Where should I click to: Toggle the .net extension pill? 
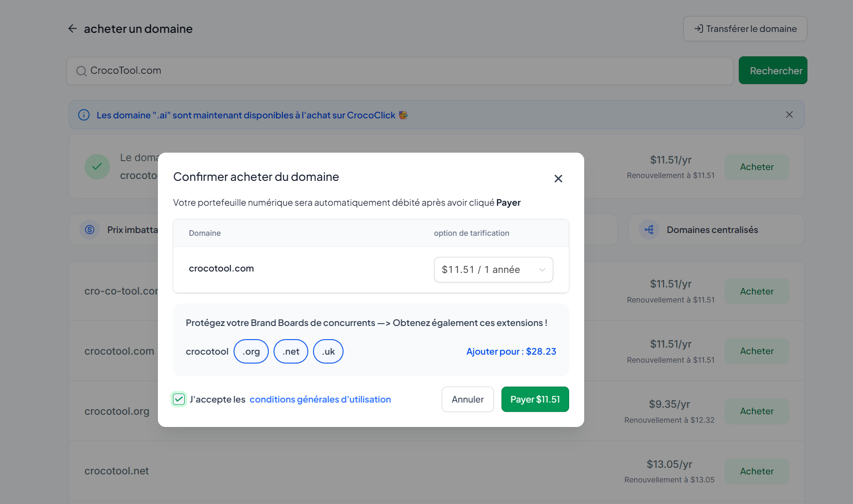[291, 351]
